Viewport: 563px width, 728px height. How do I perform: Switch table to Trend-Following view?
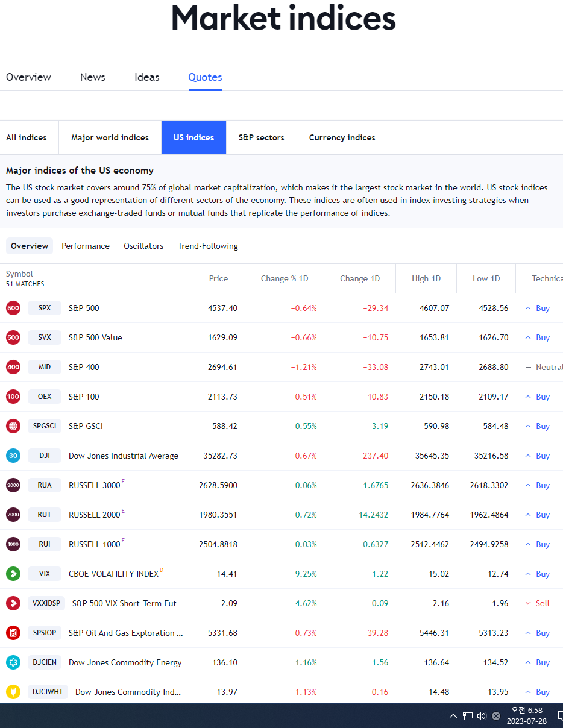[208, 246]
